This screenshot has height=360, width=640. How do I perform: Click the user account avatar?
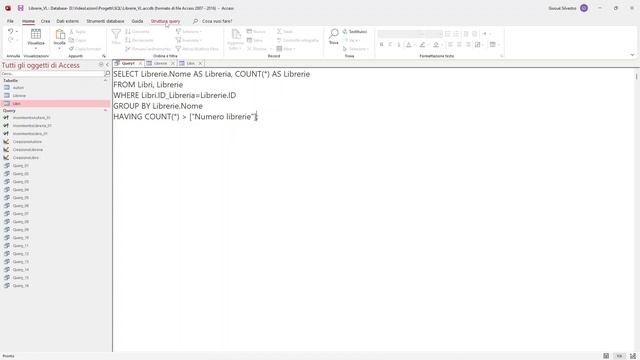584,8
